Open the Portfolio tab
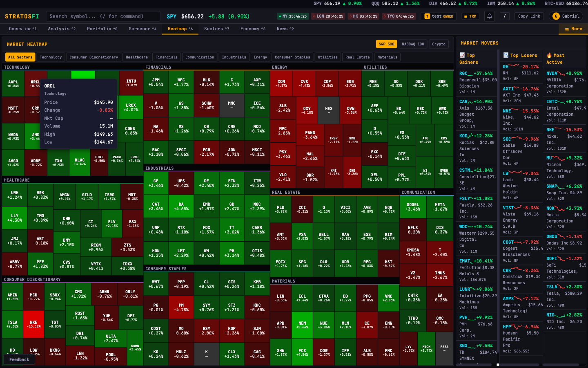 click(x=102, y=29)
